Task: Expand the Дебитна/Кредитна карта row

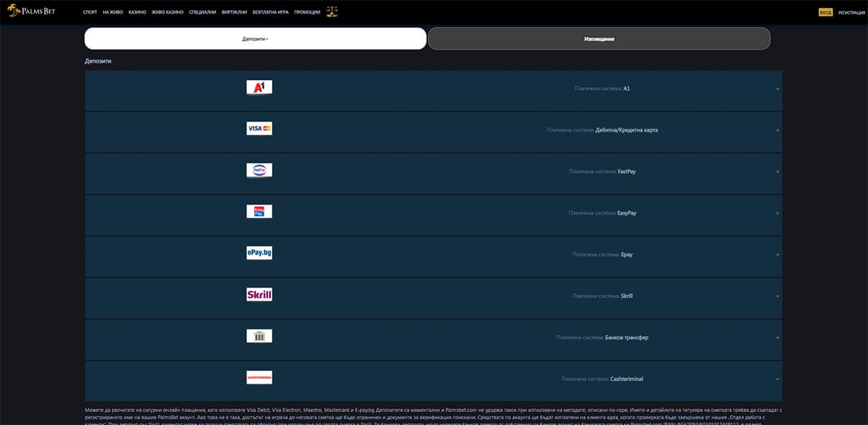Action: (777, 130)
